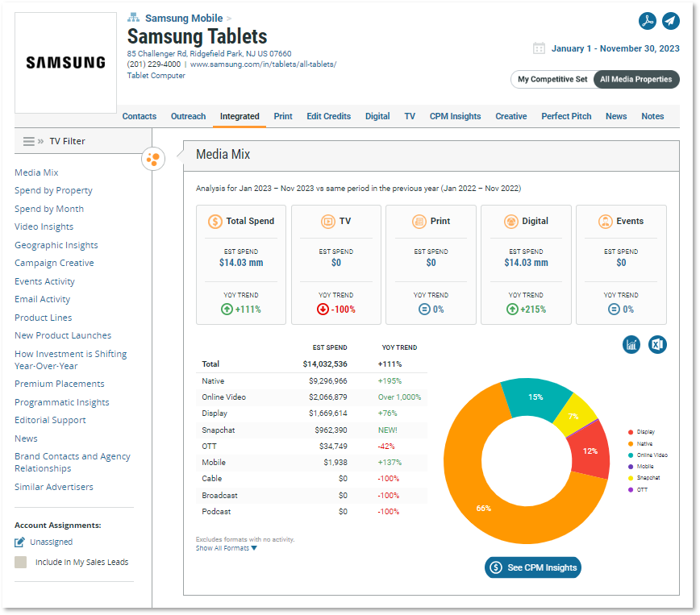Click the orange dots bubble icon
The width and height of the screenshot is (700, 615).
point(152,159)
